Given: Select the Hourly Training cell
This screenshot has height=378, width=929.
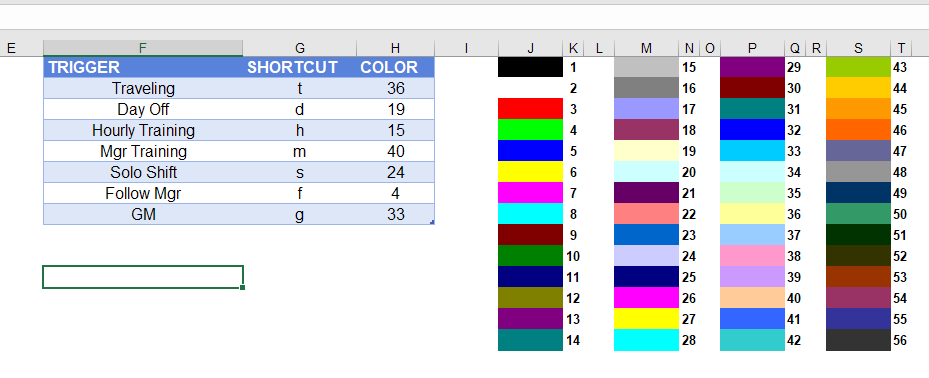Looking at the screenshot, I should pos(143,130).
